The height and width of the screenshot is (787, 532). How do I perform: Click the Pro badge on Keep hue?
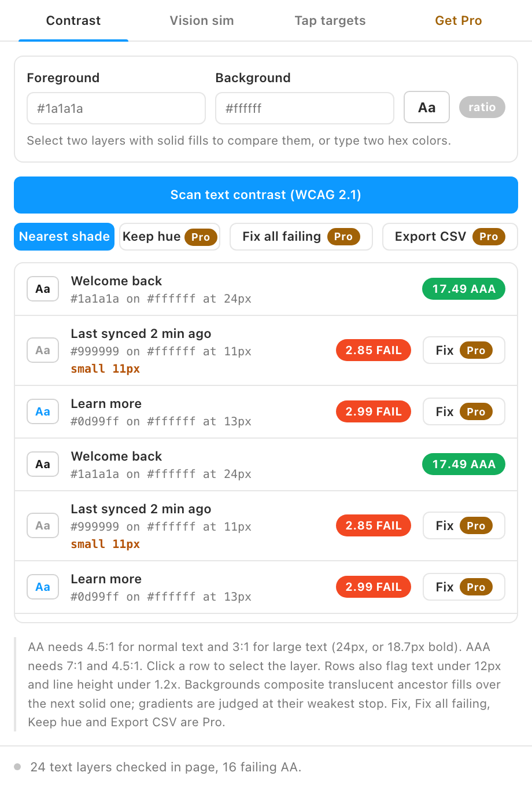(201, 237)
